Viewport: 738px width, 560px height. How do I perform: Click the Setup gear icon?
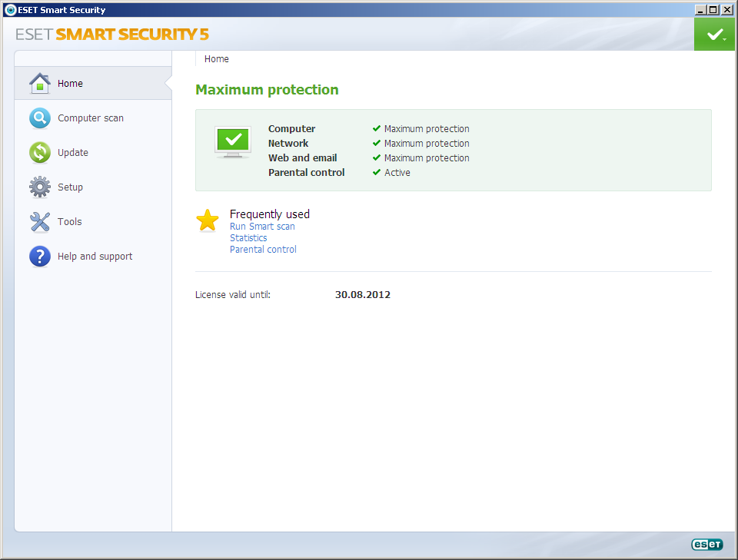pyautogui.click(x=40, y=187)
